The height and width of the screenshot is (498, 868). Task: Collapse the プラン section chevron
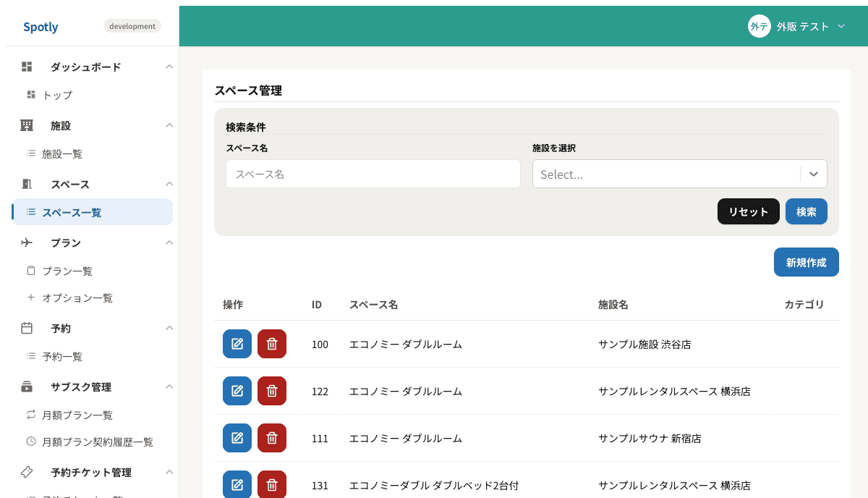click(169, 242)
